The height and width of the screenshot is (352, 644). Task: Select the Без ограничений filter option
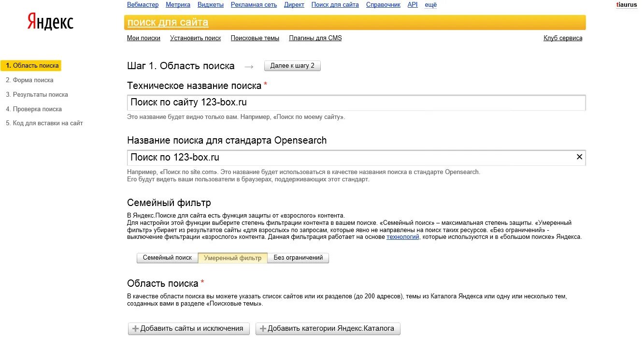tap(298, 258)
